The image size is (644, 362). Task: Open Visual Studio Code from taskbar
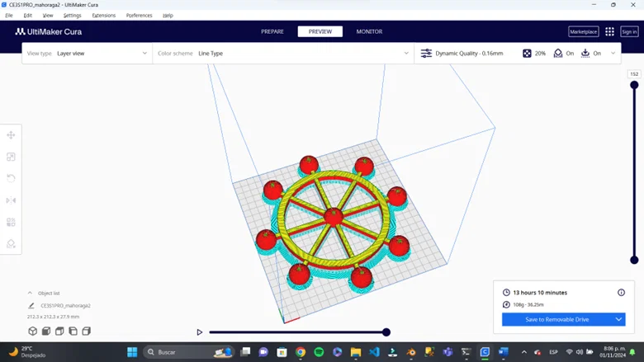[x=374, y=352]
